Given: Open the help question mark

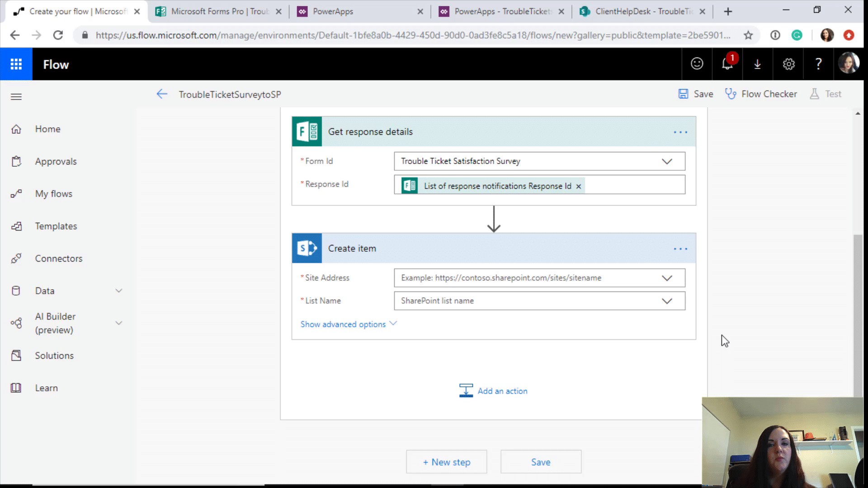Looking at the screenshot, I should pyautogui.click(x=818, y=64).
